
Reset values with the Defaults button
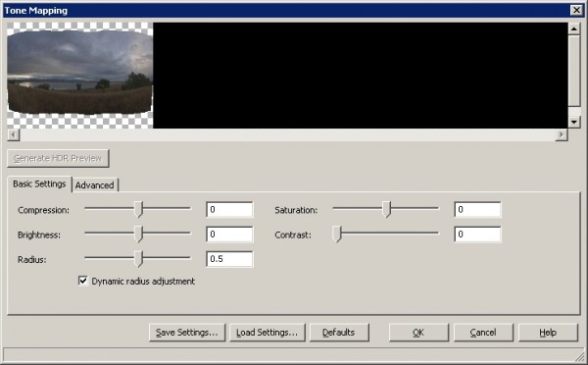(x=339, y=333)
